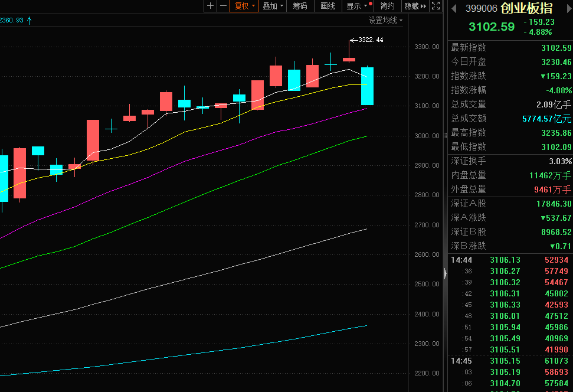Image resolution: width=573 pixels, height=392 pixels.
Task: Click the cyan up arrow next to 2360.93
Action: [x=29, y=20]
